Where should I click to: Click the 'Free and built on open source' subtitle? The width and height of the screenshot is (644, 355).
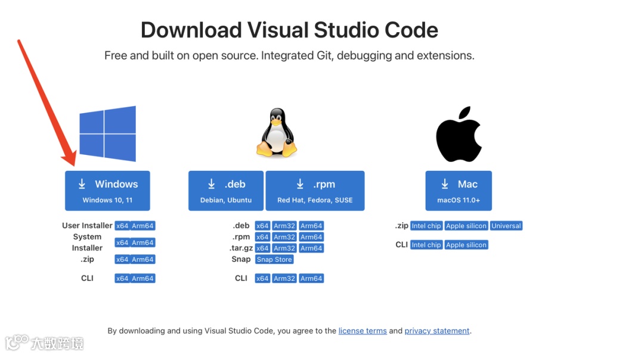point(289,55)
